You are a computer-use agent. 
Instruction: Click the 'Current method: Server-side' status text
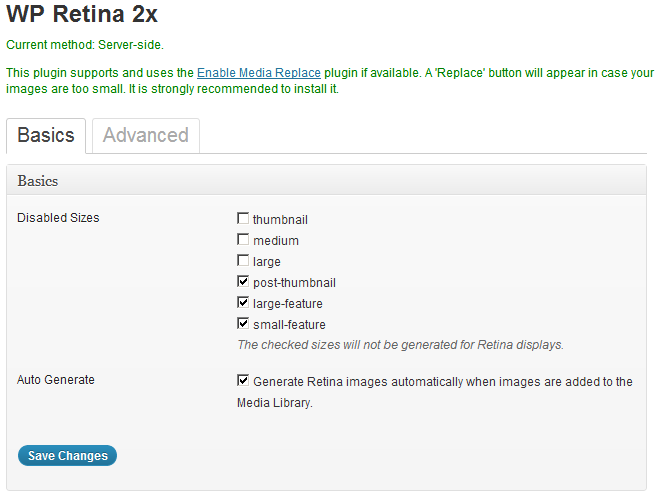[84, 45]
